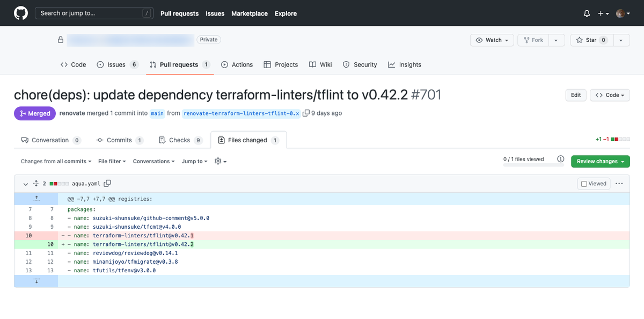Click the removed line tflint@v0.42.1

pos(343,236)
